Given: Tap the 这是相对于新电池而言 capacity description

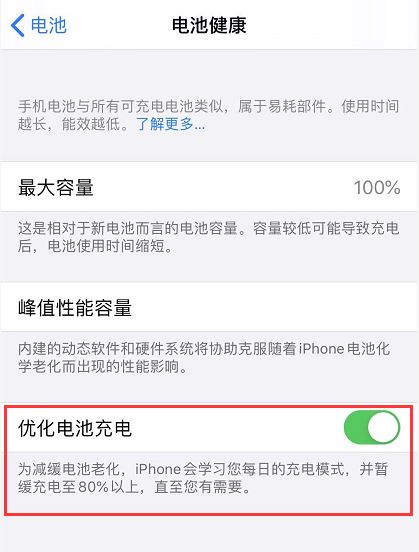Looking at the screenshot, I should tap(208, 237).
